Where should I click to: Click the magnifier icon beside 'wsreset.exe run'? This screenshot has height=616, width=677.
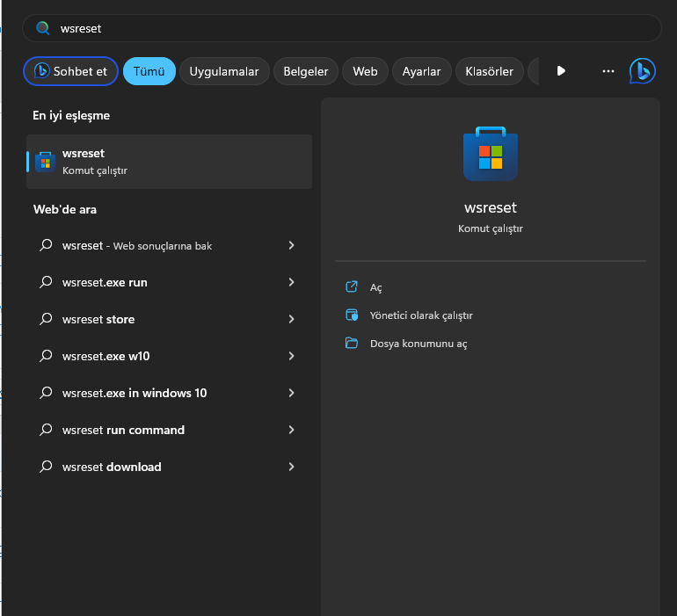click(x=46, y=282)
